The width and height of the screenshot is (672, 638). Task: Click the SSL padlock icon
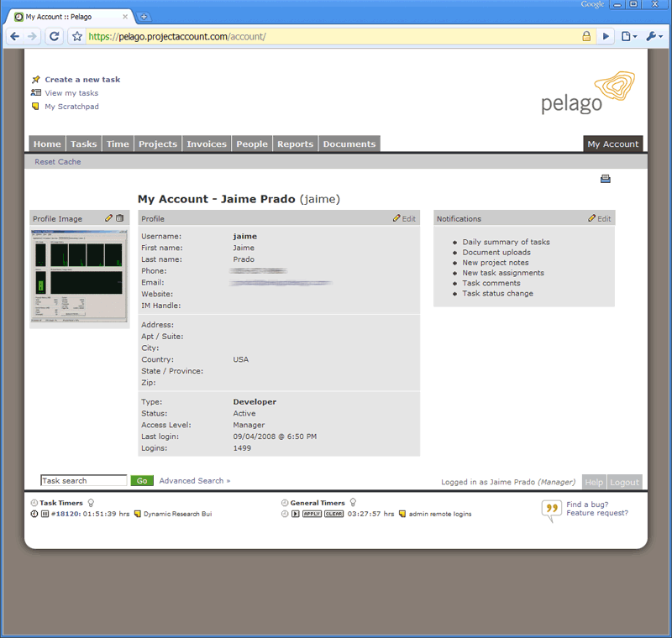(586, 36)
